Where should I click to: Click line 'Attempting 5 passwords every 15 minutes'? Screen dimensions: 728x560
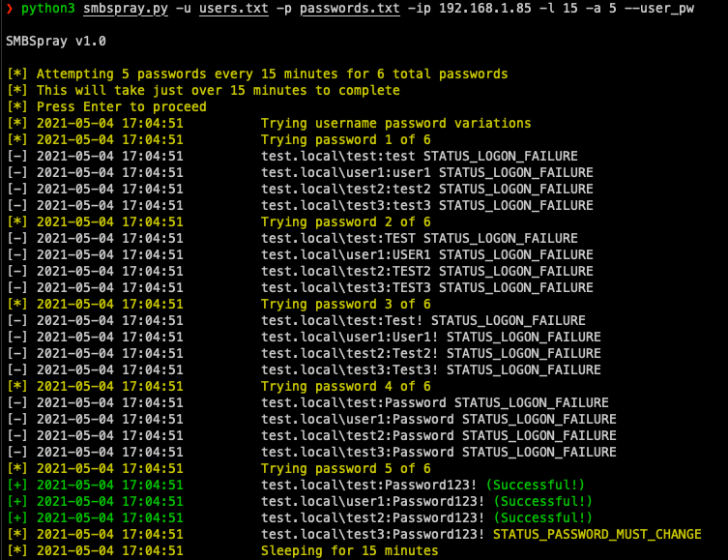click(258, 74)
